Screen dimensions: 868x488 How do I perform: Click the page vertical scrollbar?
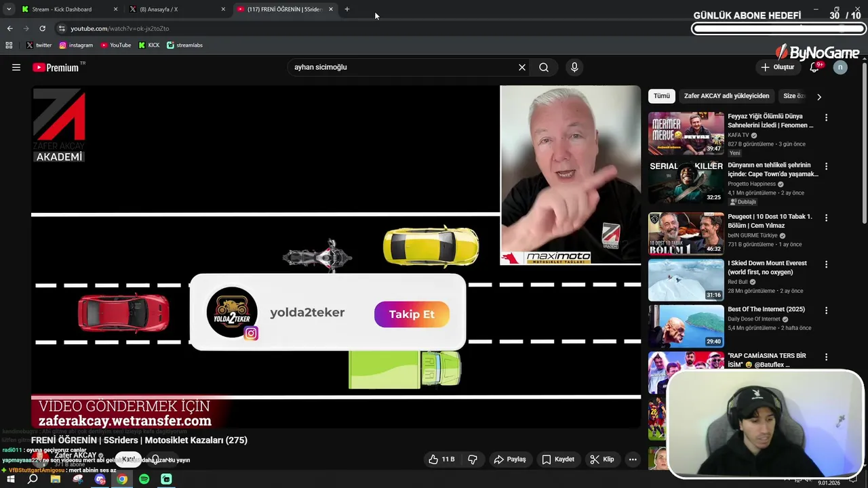pyautogui.click(x=865, y=142)
